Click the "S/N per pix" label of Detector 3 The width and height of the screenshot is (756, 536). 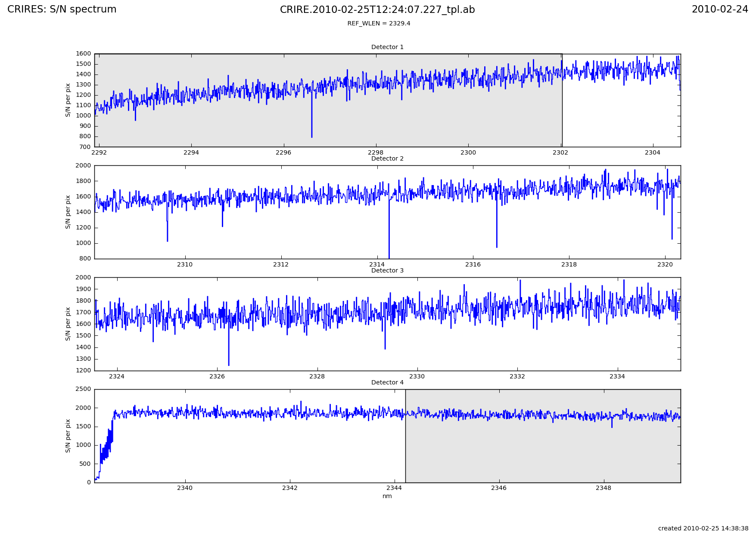click(68, 324)
